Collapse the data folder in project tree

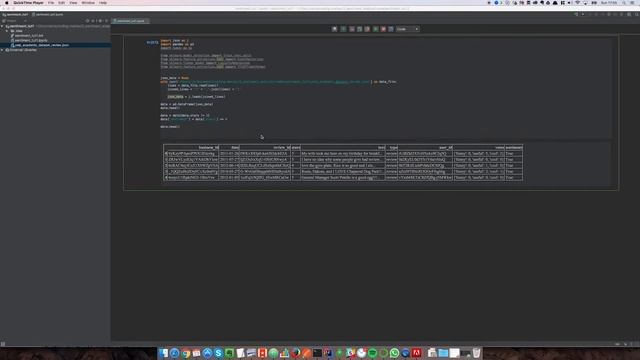click(7, 31)
